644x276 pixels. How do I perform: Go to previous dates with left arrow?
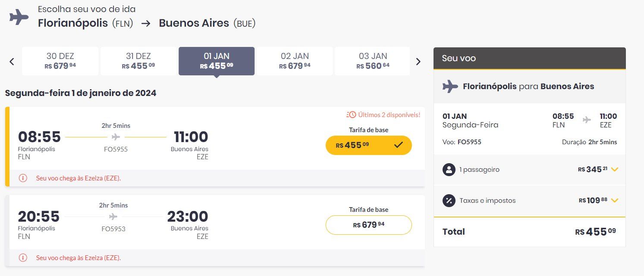[12, 62]
